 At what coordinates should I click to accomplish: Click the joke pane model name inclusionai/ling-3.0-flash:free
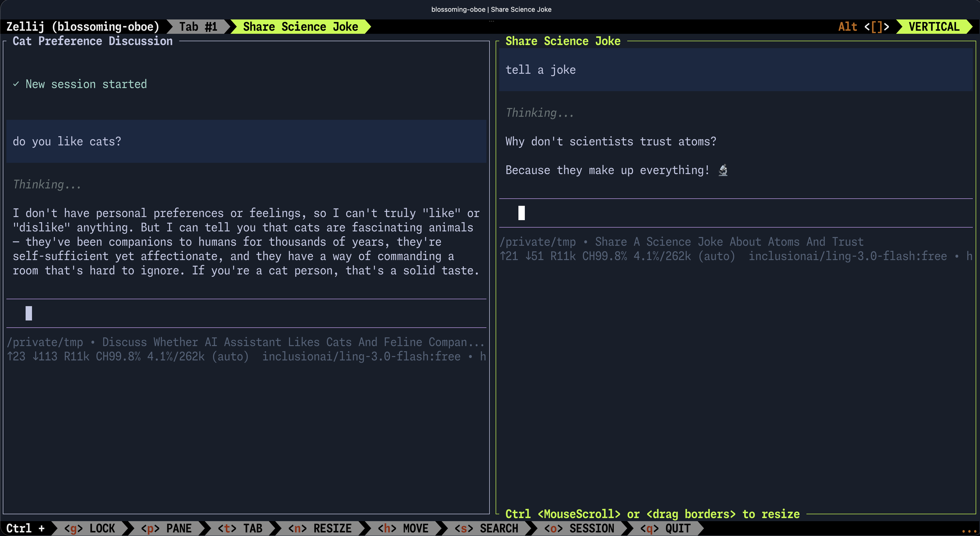click(x=848, y=256)
